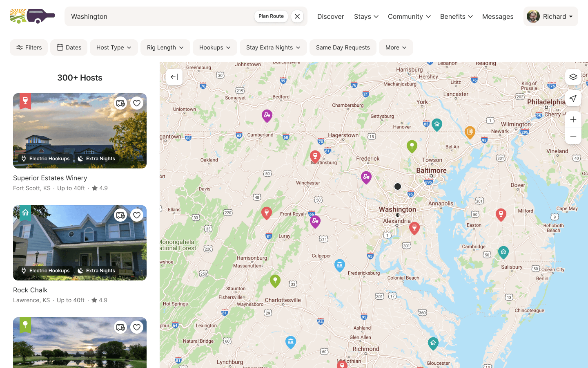Click the Plan Route button
588x368 pixels.
[271, 16]
